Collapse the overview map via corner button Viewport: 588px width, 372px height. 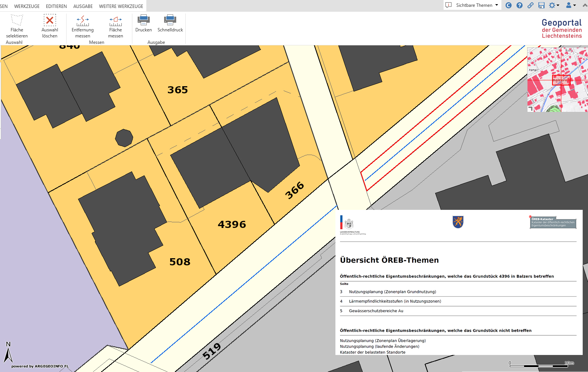(531, 109)
